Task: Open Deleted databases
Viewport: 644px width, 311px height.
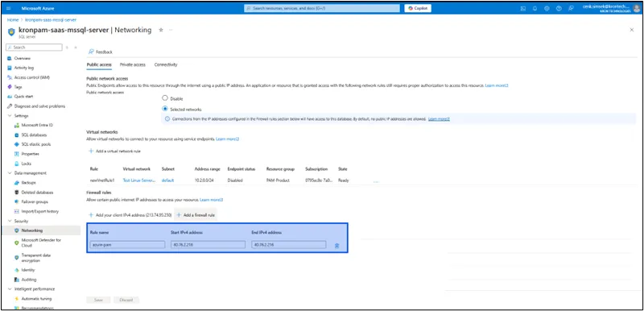Action: click(x=37, y=193)
